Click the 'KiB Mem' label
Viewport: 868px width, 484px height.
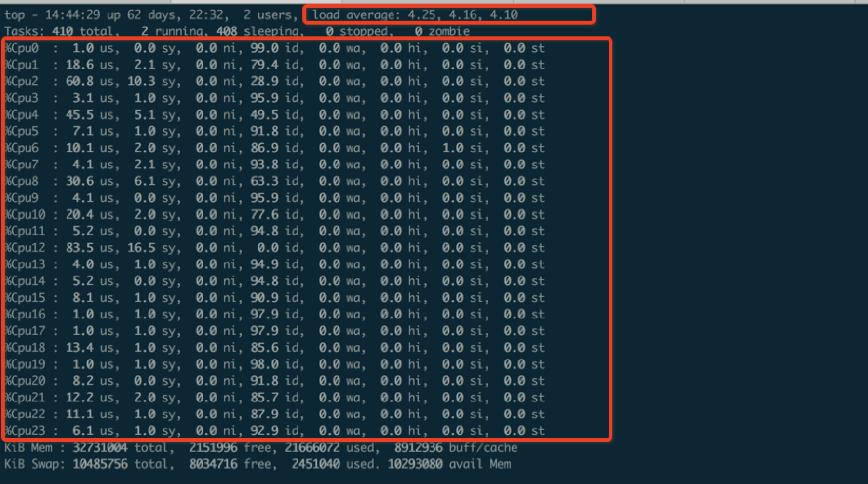click(28, 448)
